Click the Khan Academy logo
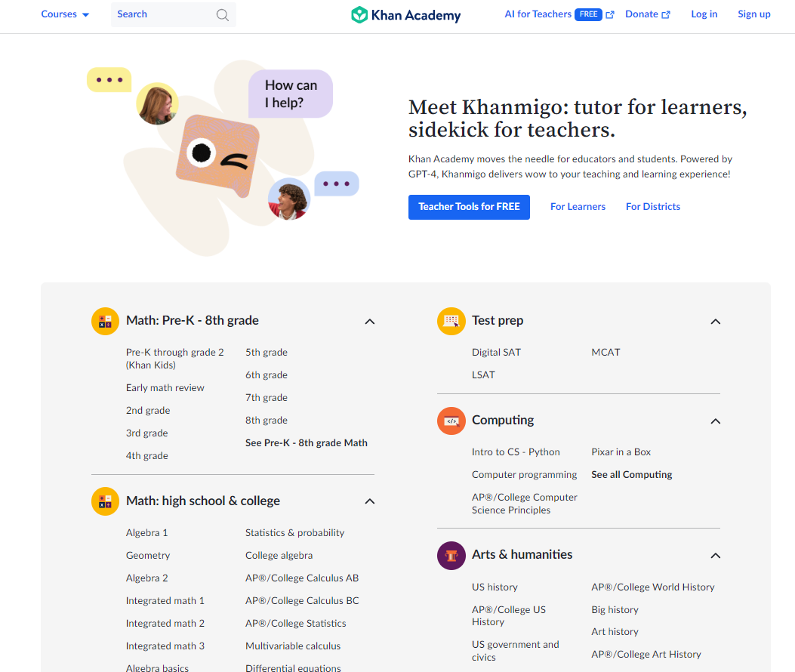 405,14
